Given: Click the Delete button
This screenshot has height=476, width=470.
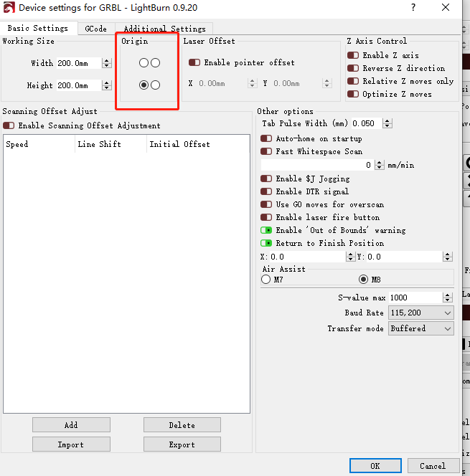Looking at the screenshot, I should pos(182,425).
